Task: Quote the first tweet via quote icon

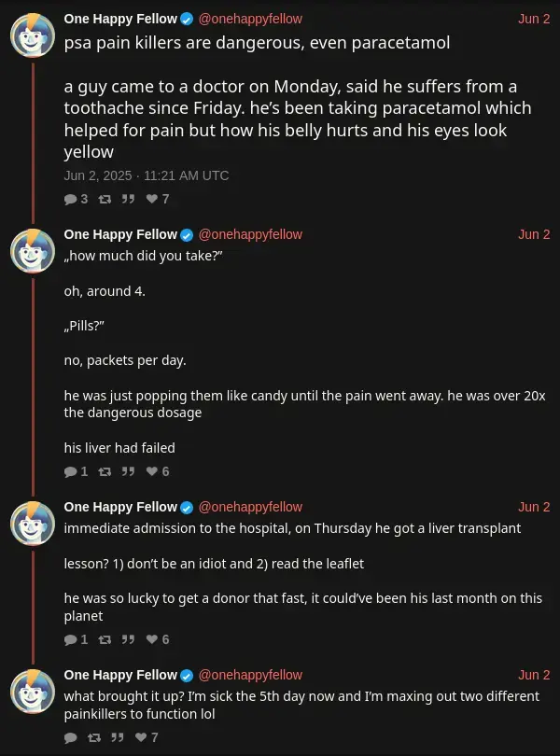Action: [x=129, y=199]
